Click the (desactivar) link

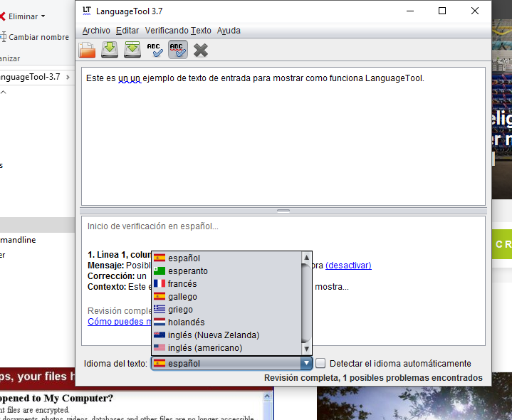[348, 266]
